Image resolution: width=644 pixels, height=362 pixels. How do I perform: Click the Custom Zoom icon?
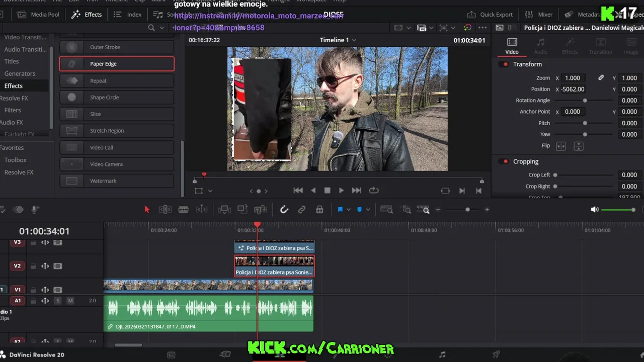[424, 210]
